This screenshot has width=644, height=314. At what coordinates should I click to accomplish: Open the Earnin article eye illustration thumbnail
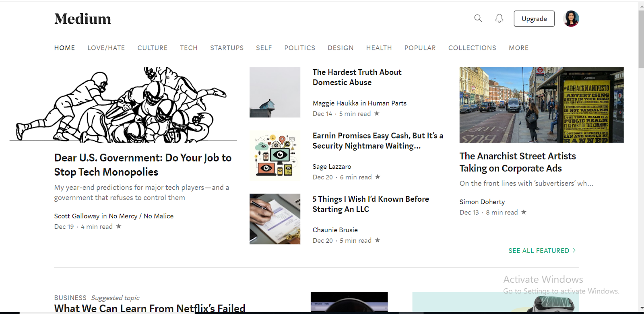(275, 155)
